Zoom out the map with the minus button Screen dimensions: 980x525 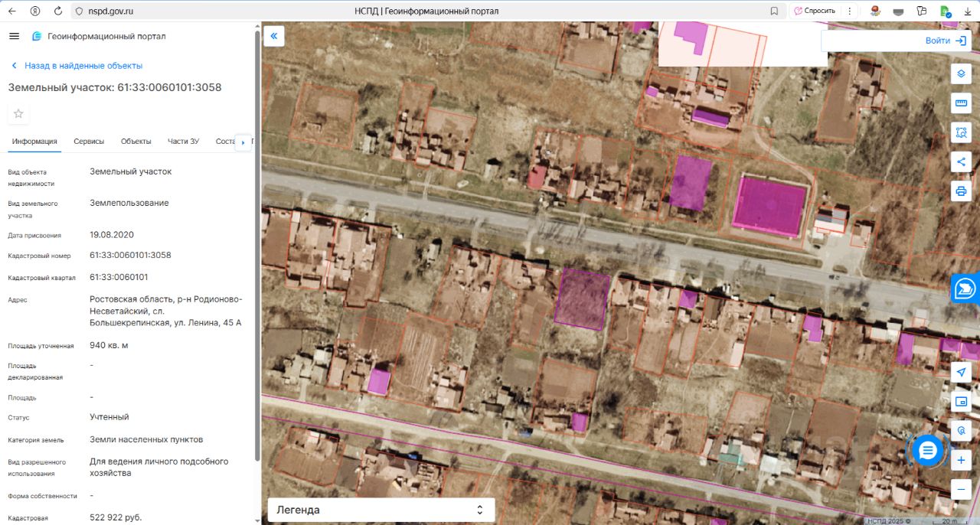[962, 489]
